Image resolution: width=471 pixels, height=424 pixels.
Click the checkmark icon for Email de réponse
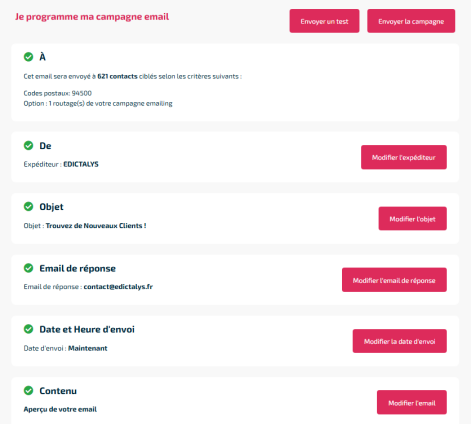[x=28, y=268]
